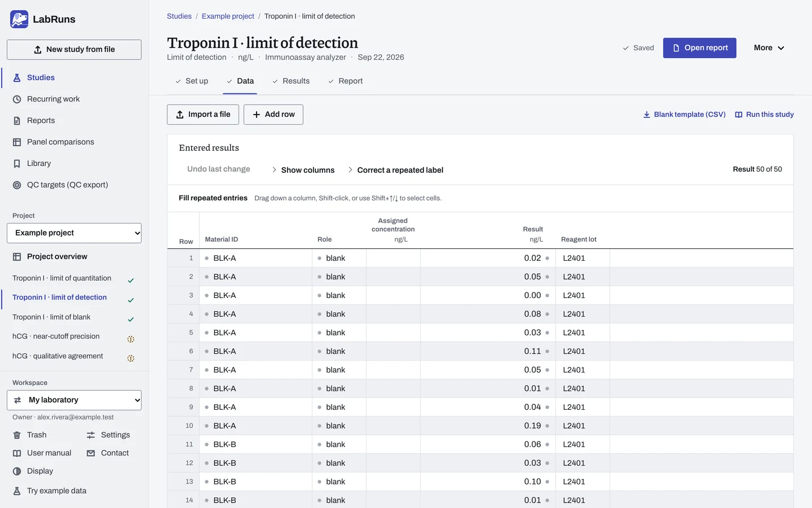Click Undo last change
This screenshot has width=812, height=508.
219,169
